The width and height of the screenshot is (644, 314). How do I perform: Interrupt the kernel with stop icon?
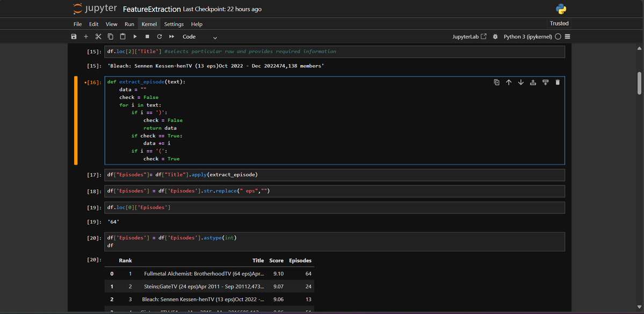coord(147,37)
